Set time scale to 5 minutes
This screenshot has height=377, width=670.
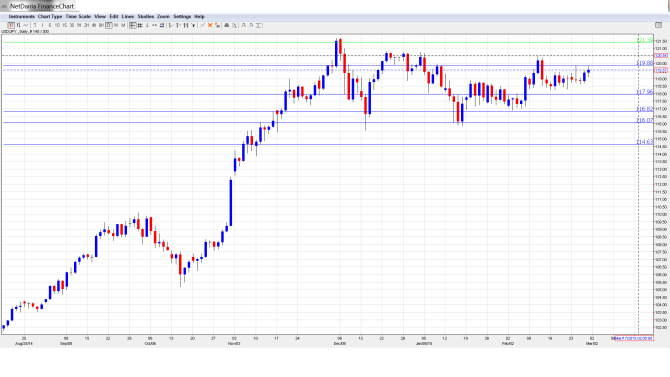(50, 25)
